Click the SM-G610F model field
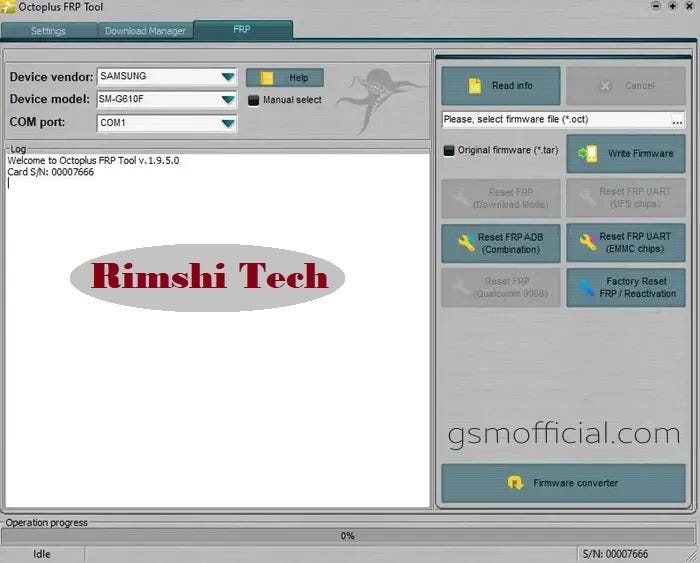Screen dimensions: 700x563 pos(167,100)
